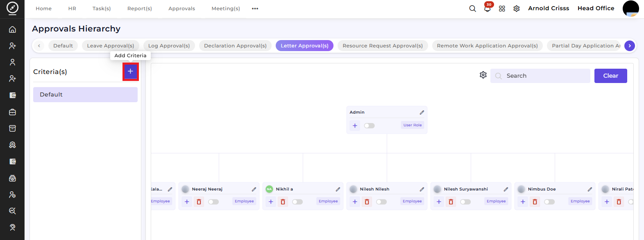This screenshot has height=240, width=644.
Task: Edit Neeraj Neeraj card pencil icon
Action: 254,189
